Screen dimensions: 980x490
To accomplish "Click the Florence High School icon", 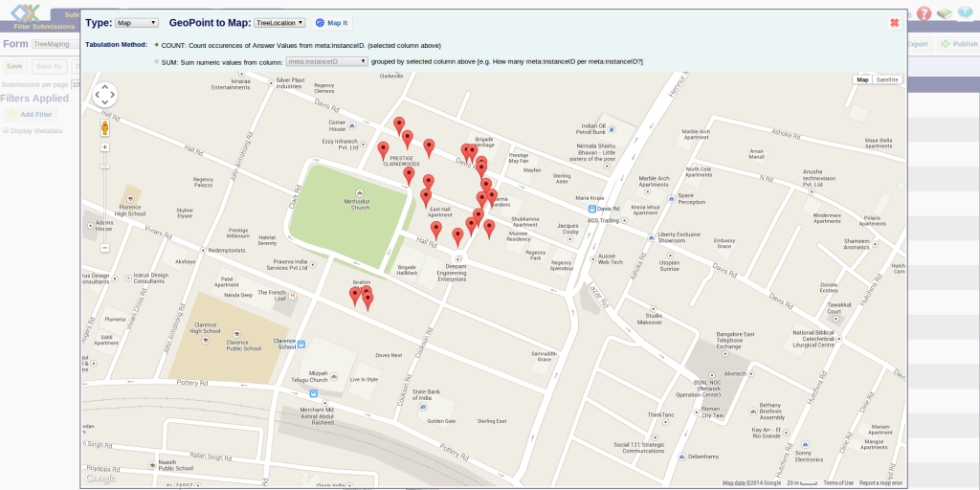I will 130,198.
